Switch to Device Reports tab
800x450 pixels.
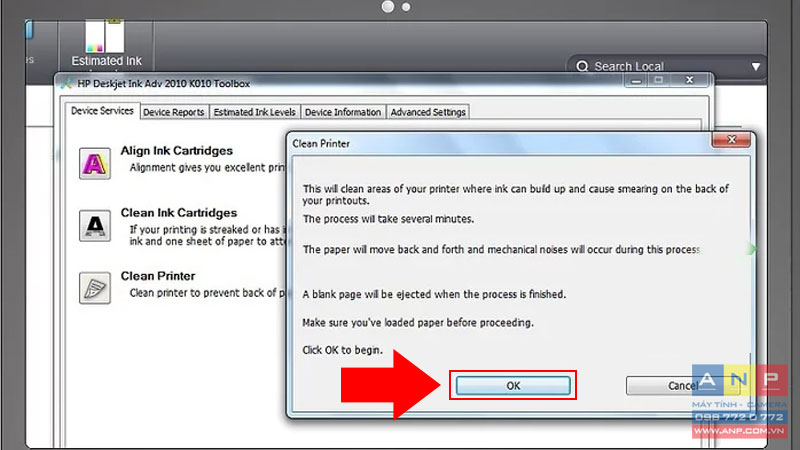[x=173, y=112]
